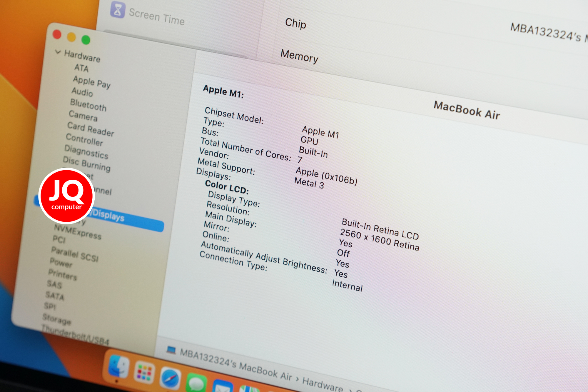The width and height of the screenshot is (588, 392).
Task: Select PCI in the sidebar
Action: pos(59,240)
